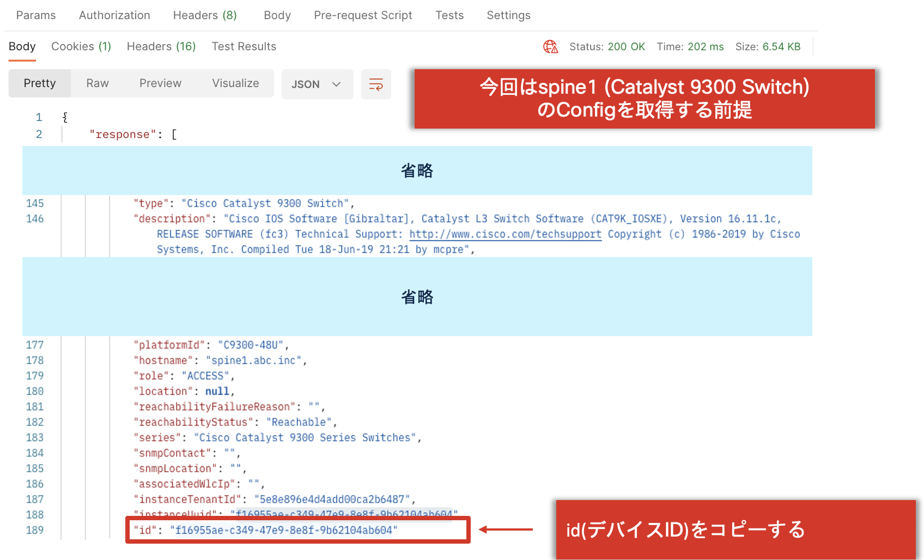Click the Status 200 OK indicator

(607, 47)
